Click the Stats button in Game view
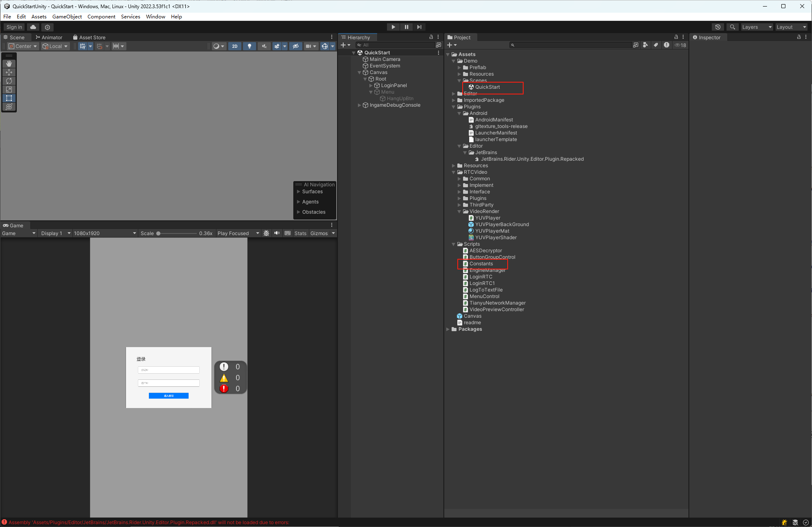Viewport: 812px width, 527px height. 300,233
